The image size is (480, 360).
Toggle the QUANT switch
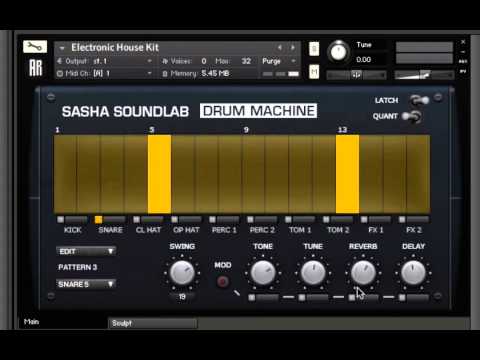pos(412,116)
